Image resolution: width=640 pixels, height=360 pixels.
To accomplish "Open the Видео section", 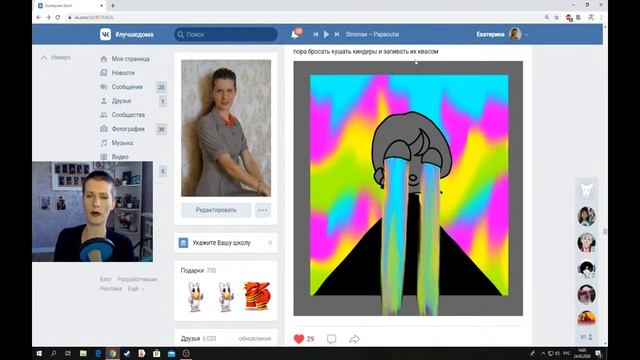I will [x=120, y=157].
